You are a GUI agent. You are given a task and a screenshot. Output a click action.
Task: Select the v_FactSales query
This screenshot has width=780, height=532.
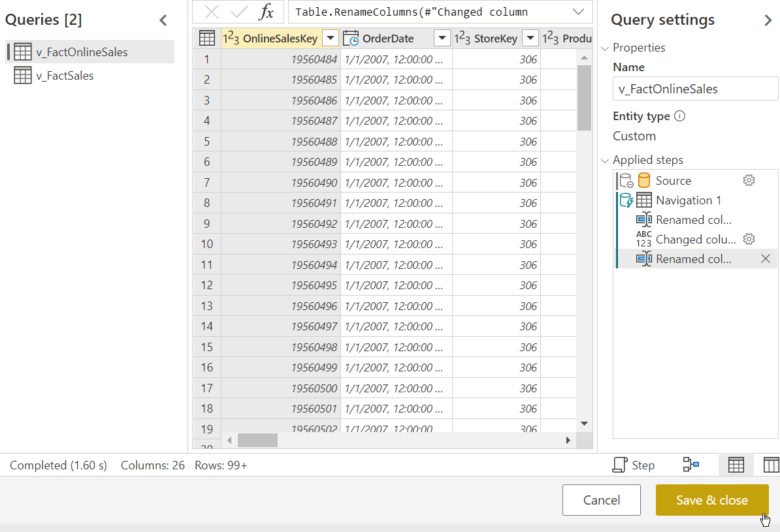click(90, 76)
